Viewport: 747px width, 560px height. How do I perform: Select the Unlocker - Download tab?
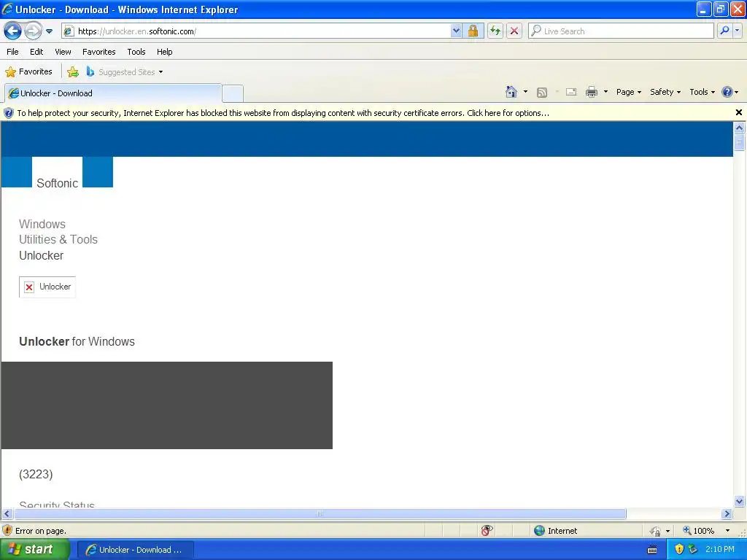point(113,93)
